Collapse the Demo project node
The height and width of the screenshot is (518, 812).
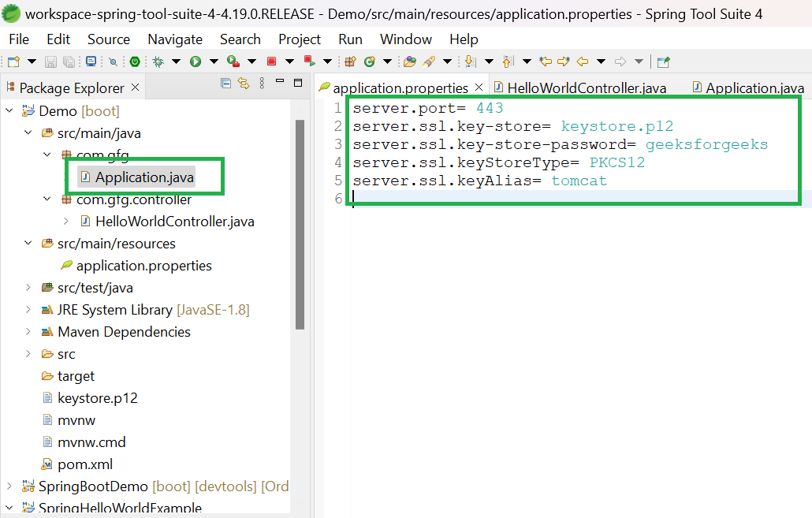pyautogui.click(x=9, y=110)
